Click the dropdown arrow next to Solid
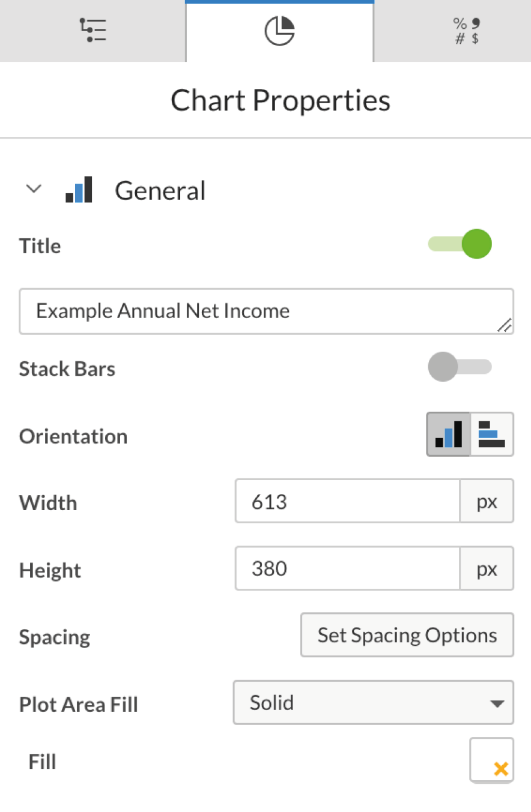Screen dimensions: 531x812 tap(497, 703)
